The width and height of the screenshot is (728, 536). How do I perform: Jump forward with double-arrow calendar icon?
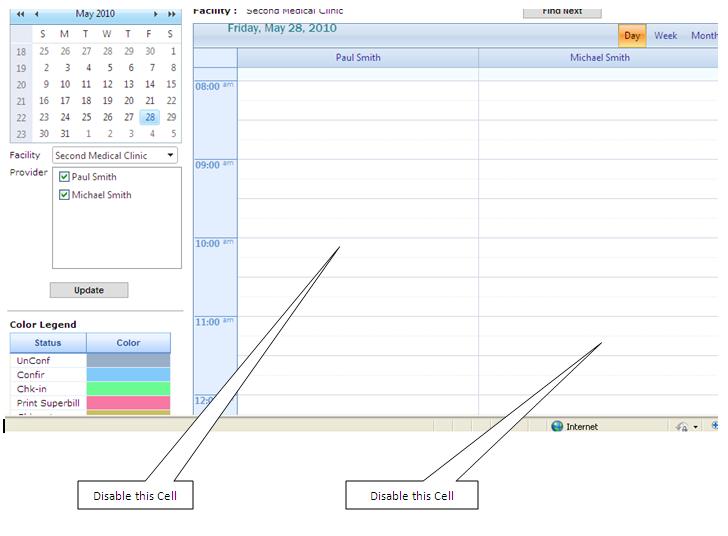click(x=172, y=14)
